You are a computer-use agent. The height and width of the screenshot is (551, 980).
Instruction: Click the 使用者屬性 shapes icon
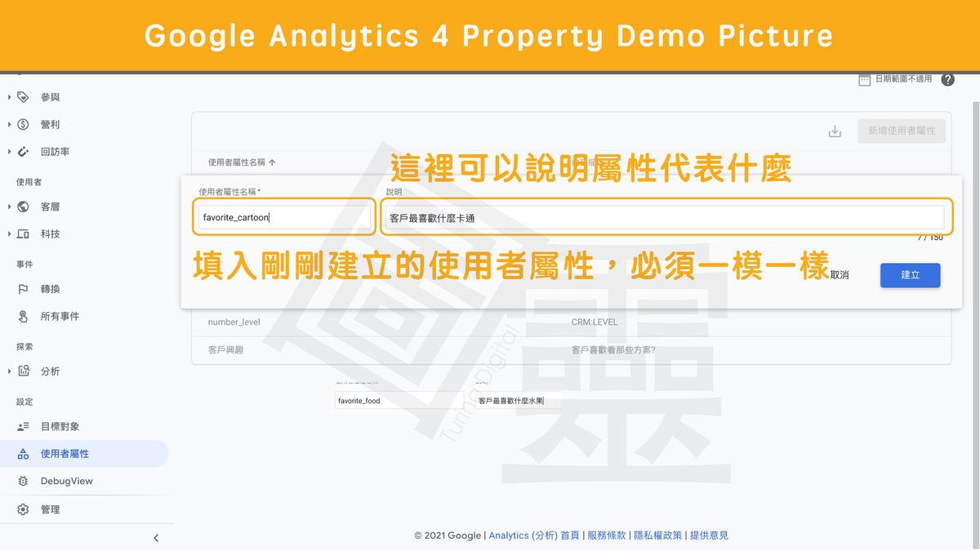23,454
